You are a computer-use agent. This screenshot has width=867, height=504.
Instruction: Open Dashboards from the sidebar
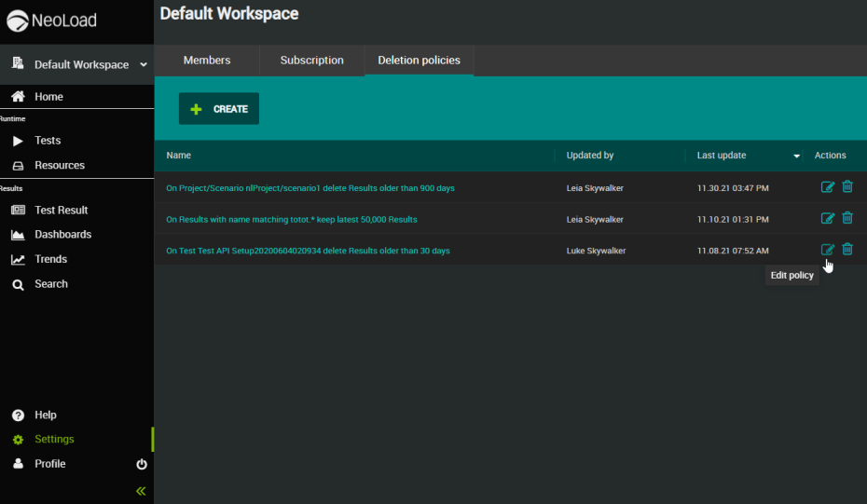pyautogui.click(x=62, y=235)
